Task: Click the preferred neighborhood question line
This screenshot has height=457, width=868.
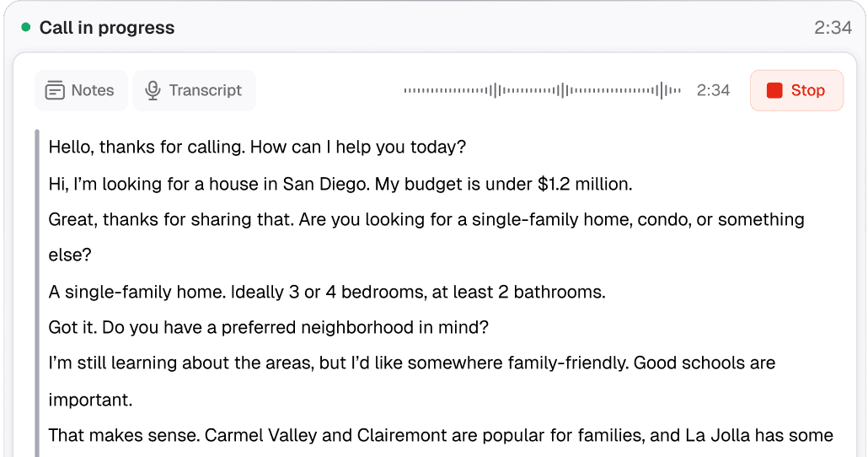Action: (x=267, y=327)
